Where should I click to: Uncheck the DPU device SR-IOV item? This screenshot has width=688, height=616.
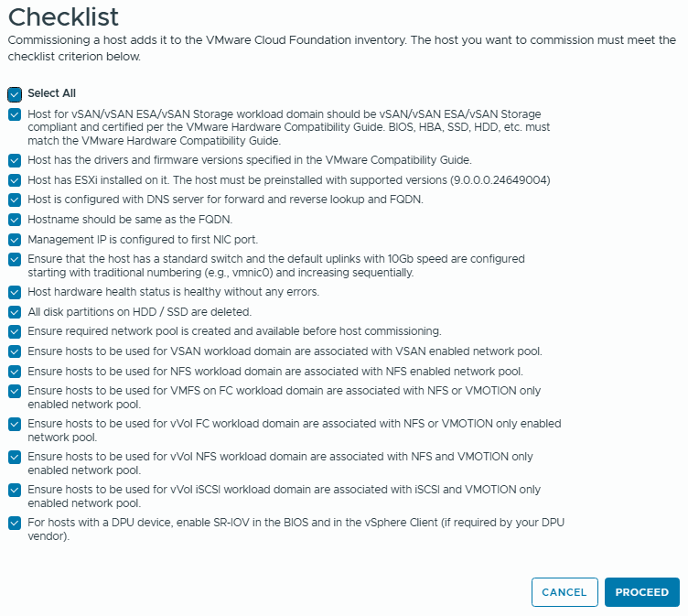pyautogui.click(x=14, y=523)
